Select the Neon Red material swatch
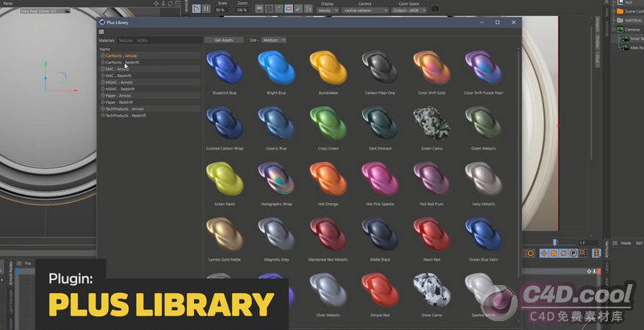The height and width of the screenshot is (330, 644). (431, 234)
